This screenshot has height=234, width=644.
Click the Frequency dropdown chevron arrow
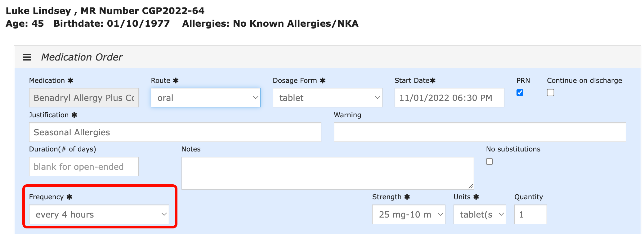[164, 214]
